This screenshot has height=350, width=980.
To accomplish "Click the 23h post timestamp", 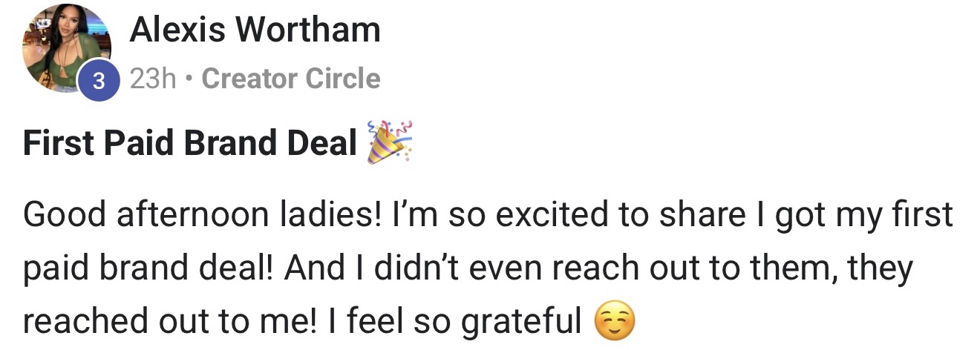I will point(153,79).
